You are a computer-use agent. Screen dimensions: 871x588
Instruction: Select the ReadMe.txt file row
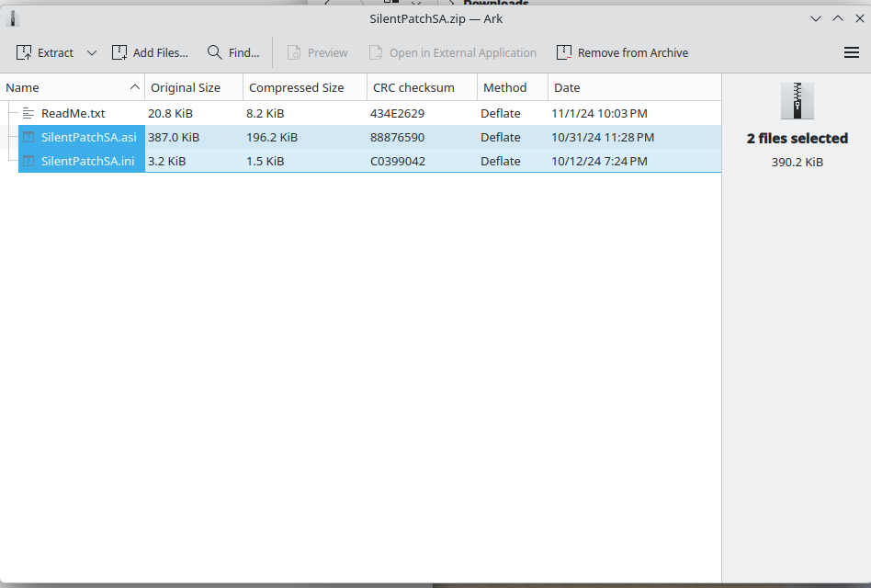(x=360, y=113)
